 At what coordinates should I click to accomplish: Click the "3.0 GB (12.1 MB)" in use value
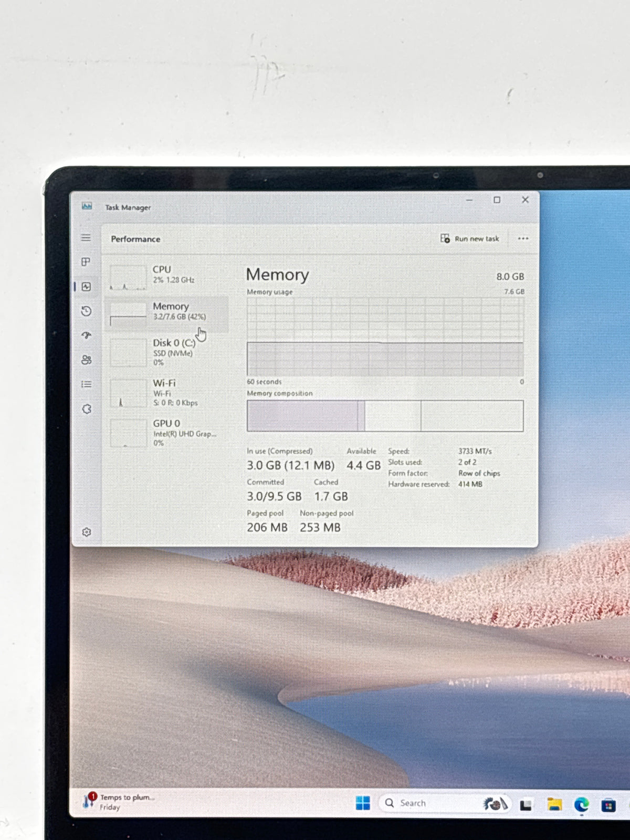(290, 466)
